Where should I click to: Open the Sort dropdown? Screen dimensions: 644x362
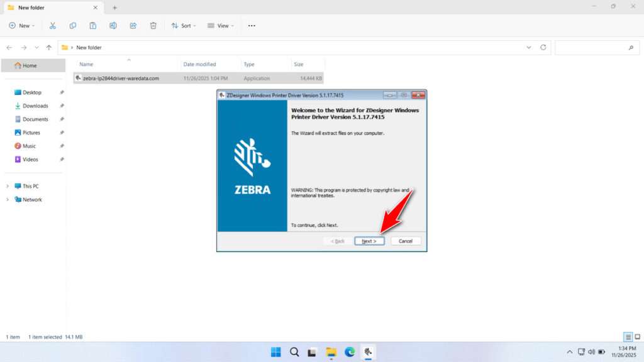[184, 26]
